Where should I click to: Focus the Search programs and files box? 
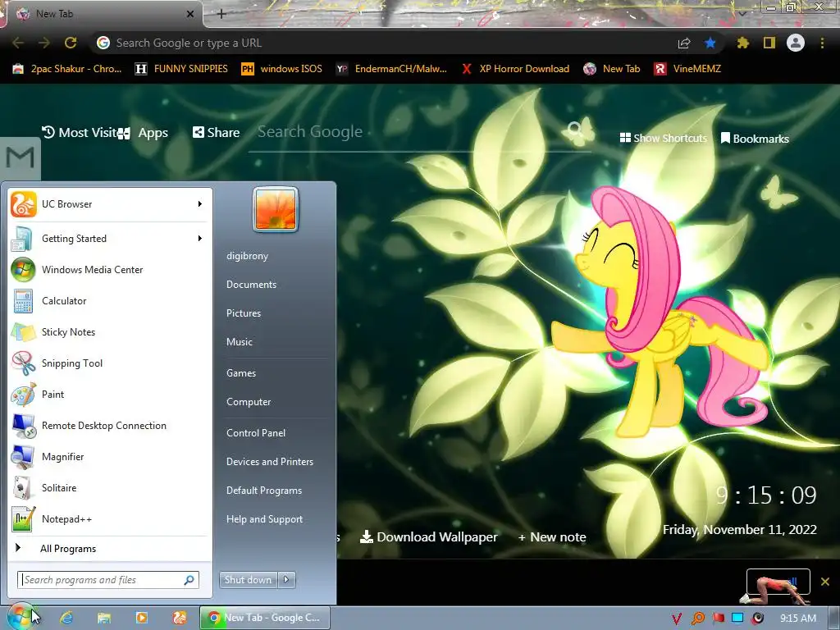tap(108, 580)
